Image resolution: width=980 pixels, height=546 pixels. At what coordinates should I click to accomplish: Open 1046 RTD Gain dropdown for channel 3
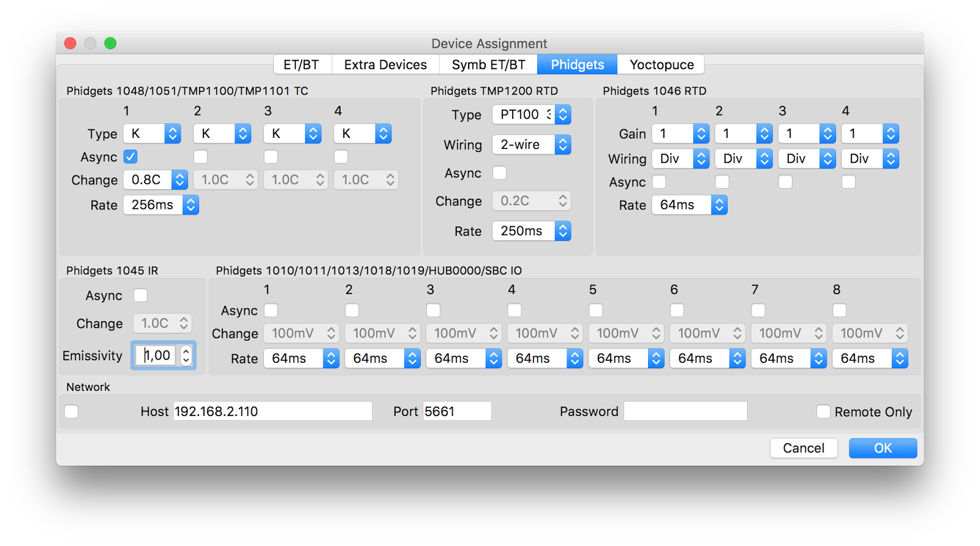(807, 134)
